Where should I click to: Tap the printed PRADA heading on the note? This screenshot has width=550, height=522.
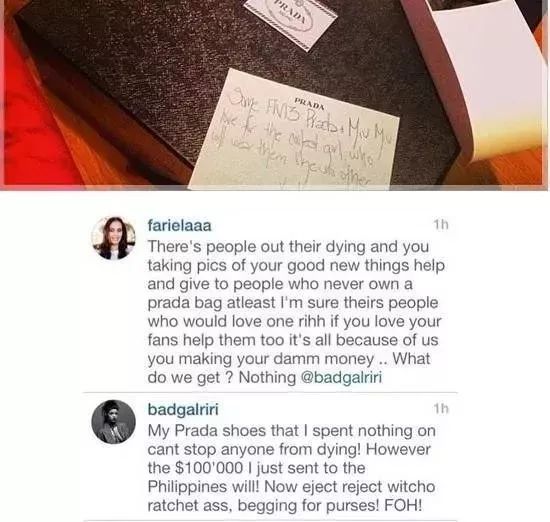point(309,104)
